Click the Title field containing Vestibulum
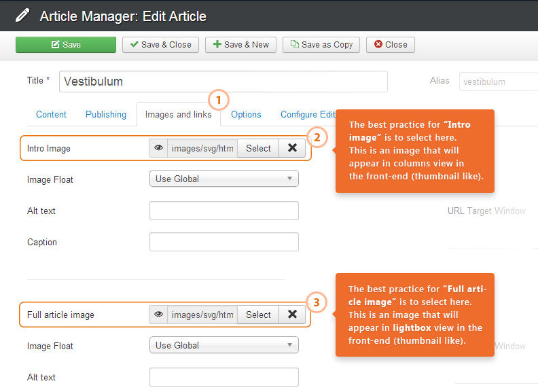Image resolution: width=538 pixels, height=392 pixels. point(223,82)
